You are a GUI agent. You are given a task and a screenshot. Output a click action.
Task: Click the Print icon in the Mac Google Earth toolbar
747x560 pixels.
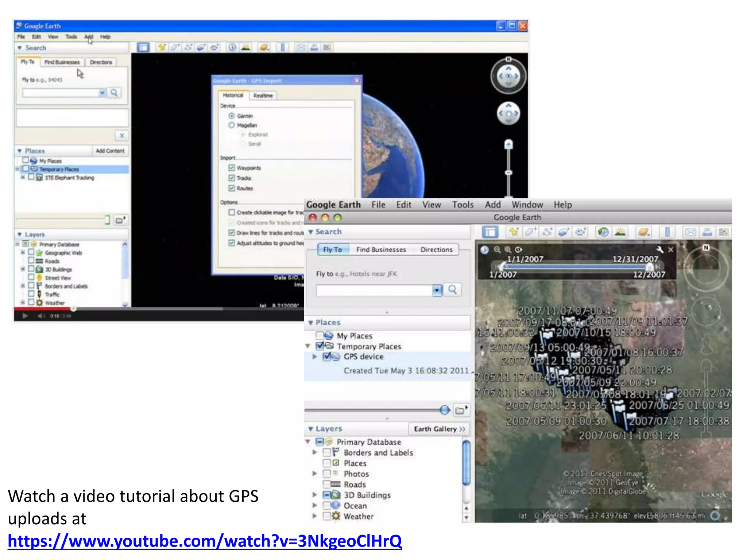[707, 232]
